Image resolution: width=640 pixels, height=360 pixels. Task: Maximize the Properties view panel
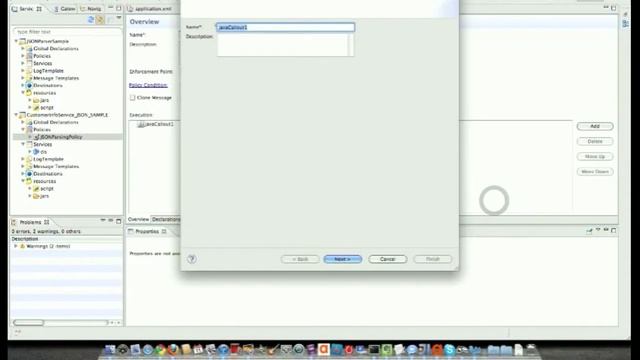(x=613, y=231)
